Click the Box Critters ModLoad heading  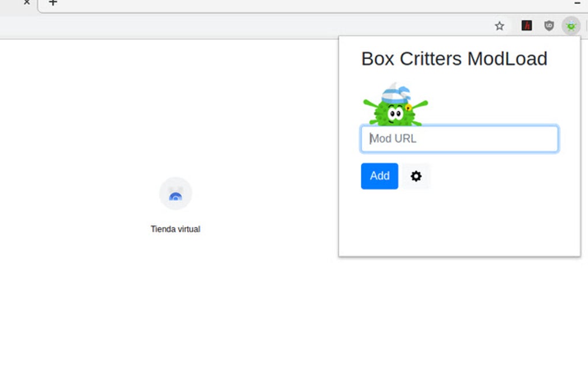coord(454,58)
